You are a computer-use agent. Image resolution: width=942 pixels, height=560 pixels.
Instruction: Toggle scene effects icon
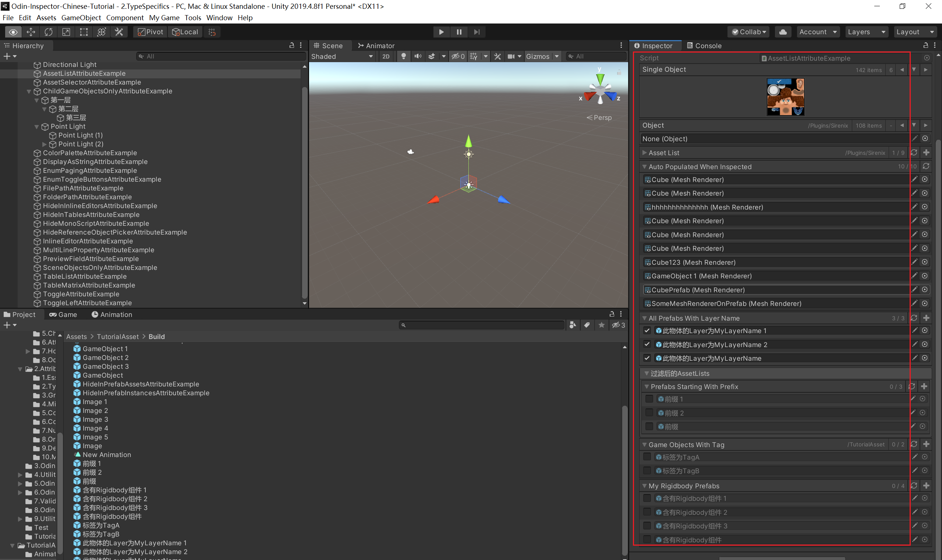(x=432, y=56)
